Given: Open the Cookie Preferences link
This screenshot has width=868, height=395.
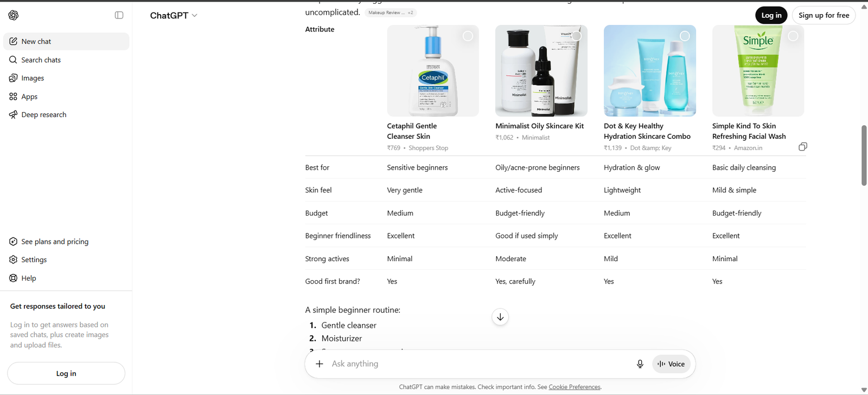Looking at the screenshot, I should tap(575, 387).
